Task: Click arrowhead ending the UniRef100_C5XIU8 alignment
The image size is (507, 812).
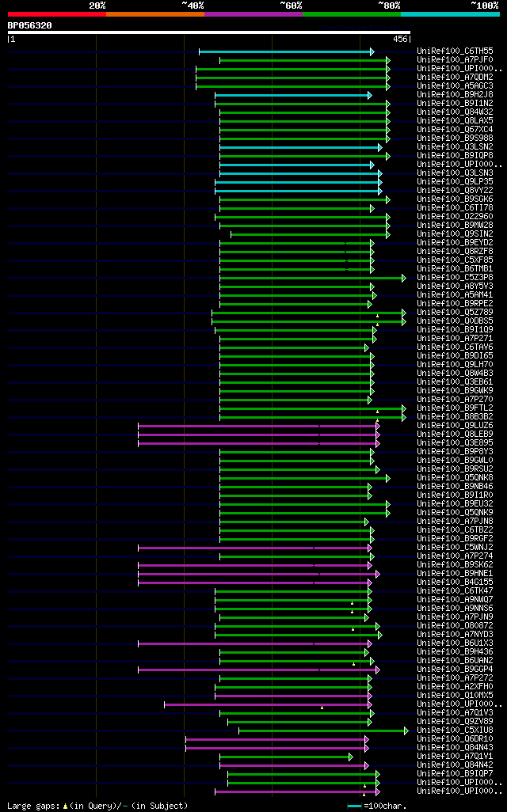Action: (x=406, y=730)
